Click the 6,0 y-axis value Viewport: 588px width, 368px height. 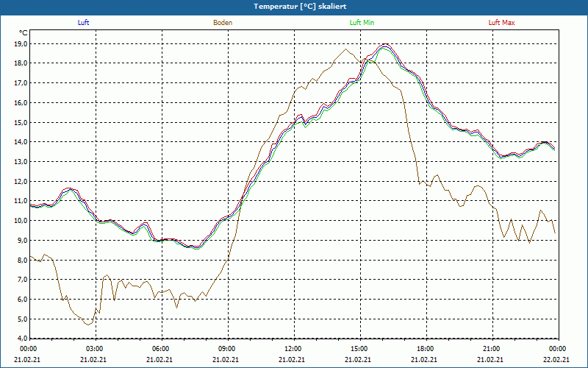(23, 300)
